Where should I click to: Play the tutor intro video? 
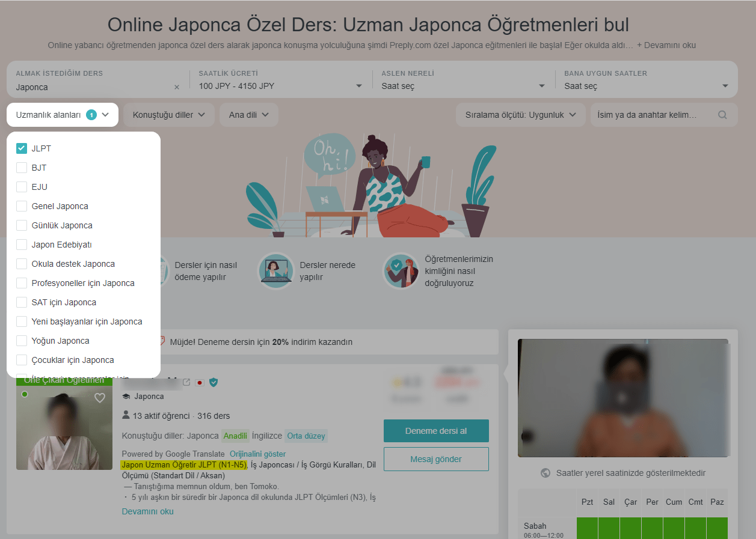pyautogui.click(x=623, y=398)
